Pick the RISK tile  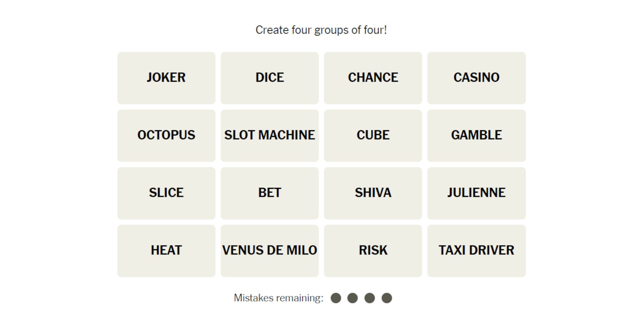(x=373, y=251)
